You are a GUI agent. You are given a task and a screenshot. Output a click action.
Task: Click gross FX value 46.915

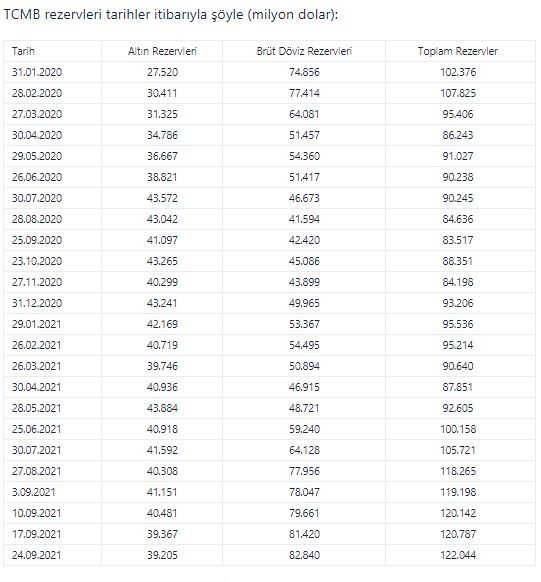pyautogui.click(x=304, y=387)
